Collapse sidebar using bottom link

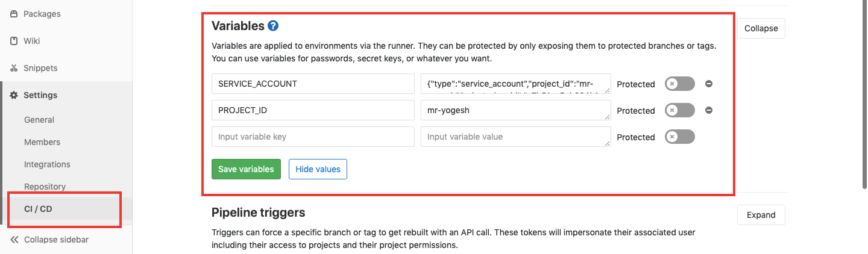pos(49,240)
